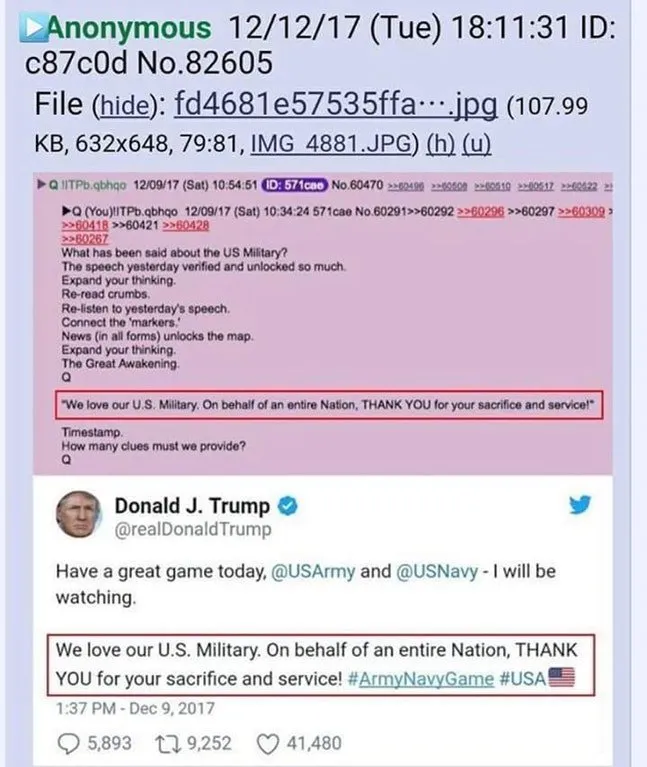Click the retweet arrows icon
This screenshot has height=767, width=647.
[x=169, y=744]
